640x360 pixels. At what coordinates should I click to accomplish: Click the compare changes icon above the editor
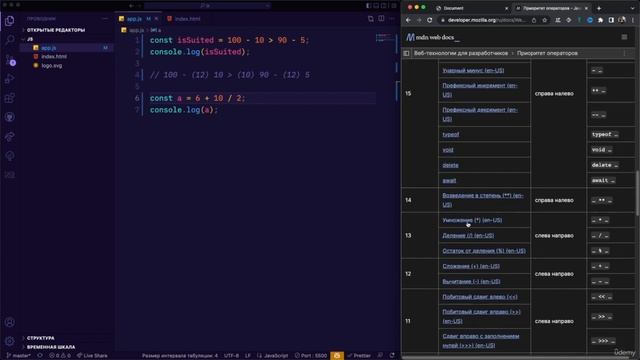(371, 18)
